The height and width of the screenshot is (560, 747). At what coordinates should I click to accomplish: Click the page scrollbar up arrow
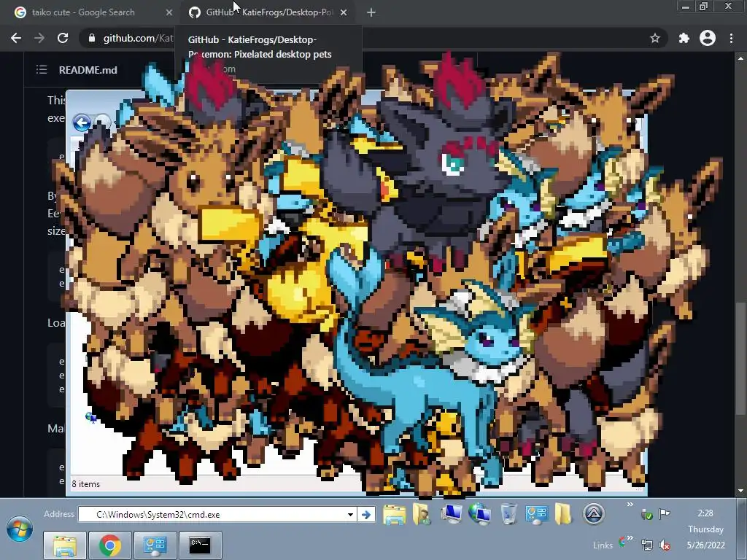tap(740, 58)
